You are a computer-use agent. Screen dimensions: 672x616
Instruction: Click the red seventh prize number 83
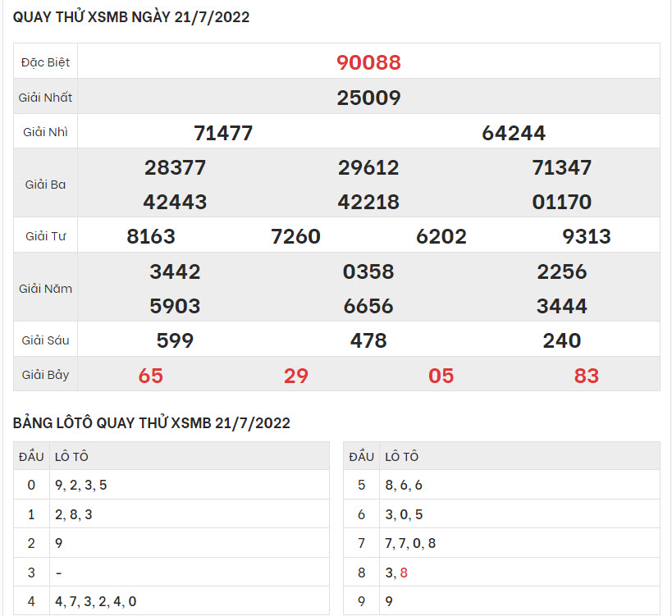tap(587, 376)
